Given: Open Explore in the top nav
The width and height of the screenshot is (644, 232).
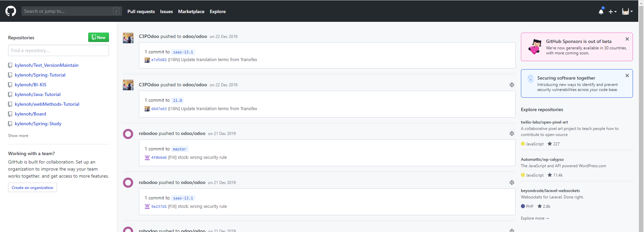Looking at the screenshot, I should coord(218,11).
